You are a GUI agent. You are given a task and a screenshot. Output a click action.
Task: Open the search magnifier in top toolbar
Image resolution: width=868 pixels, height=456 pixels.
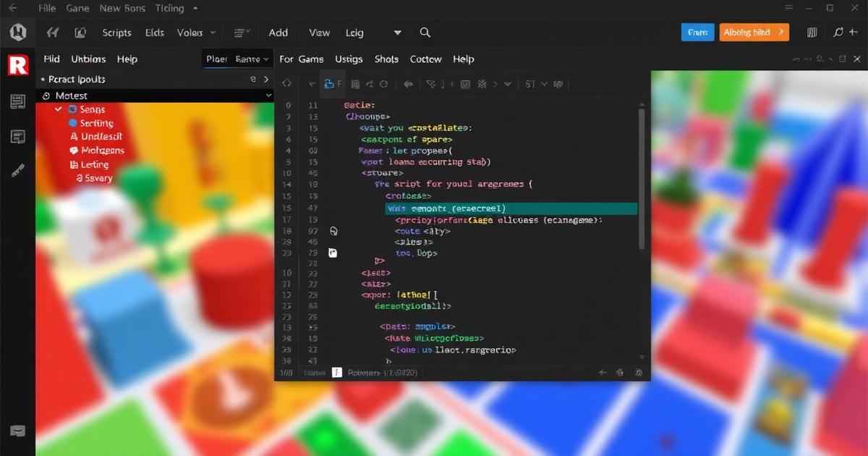click(x=425, y=33)
